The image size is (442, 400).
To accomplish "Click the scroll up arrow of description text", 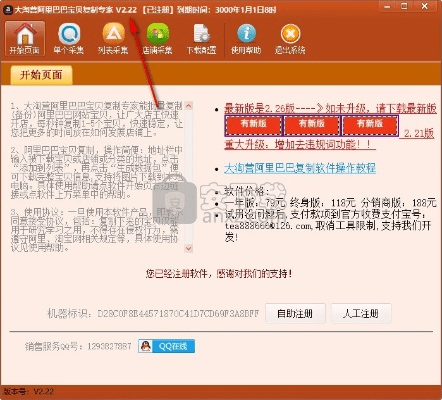I will coord(189,106).
